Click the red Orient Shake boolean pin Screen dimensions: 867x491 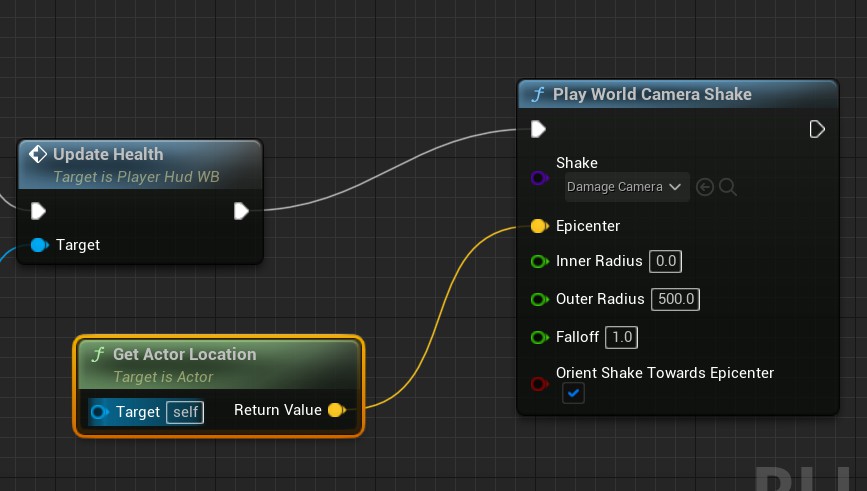[x=539, y=383]
